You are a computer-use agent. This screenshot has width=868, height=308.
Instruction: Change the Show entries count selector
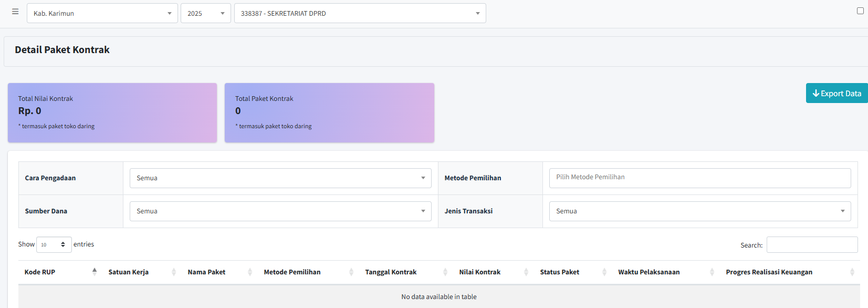(x=54, y=244)
